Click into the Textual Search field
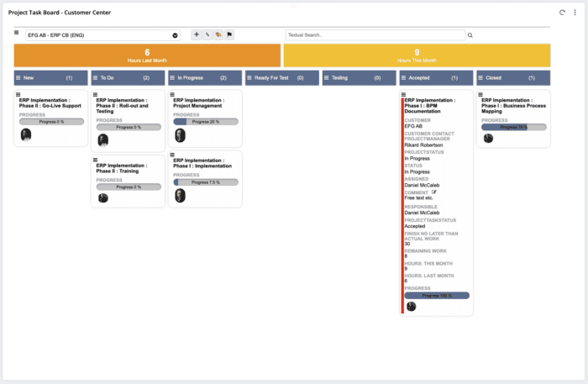 (375, 35)
